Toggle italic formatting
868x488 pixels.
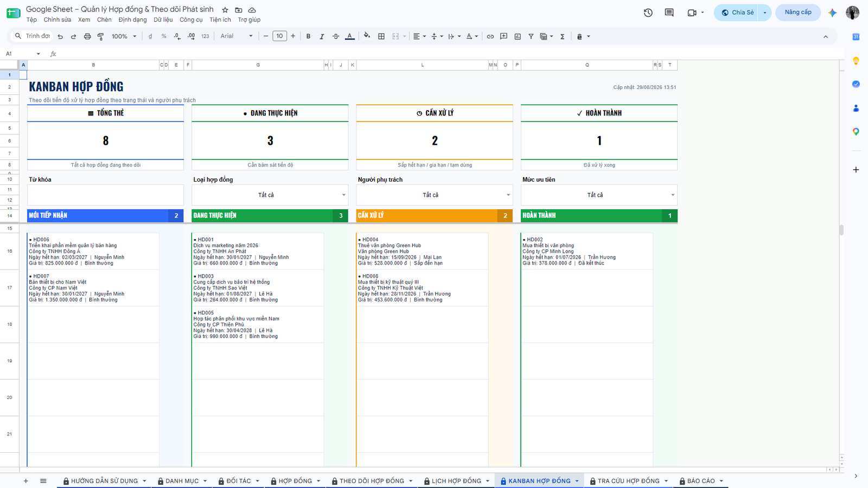point(322,36)
